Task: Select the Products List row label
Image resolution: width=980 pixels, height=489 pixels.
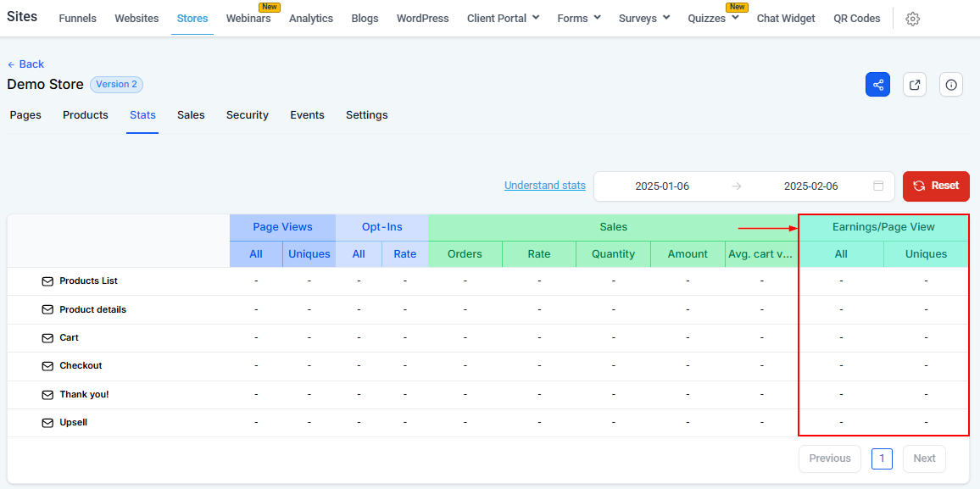Action: pos(89,281)
